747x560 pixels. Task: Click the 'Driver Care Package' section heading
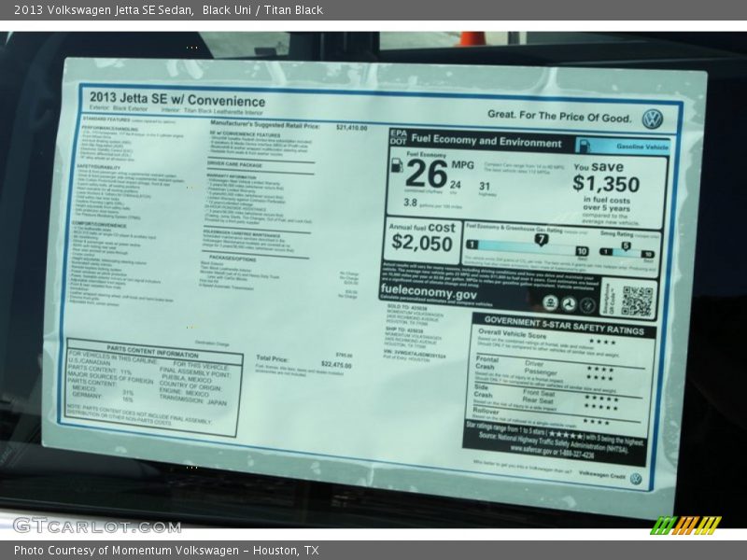click(234, 164)
